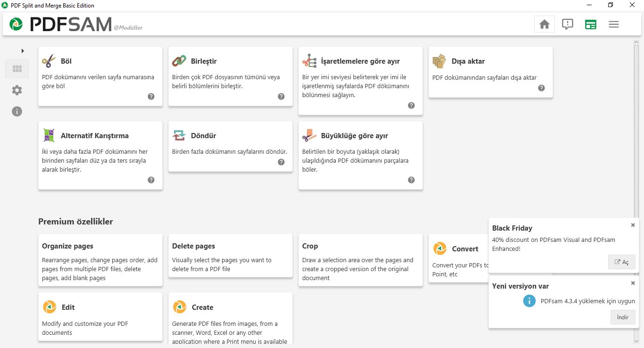This screenshot has width=644, height=348.
Task: Click the Böl module title
Action: click(x=66, y=61)
